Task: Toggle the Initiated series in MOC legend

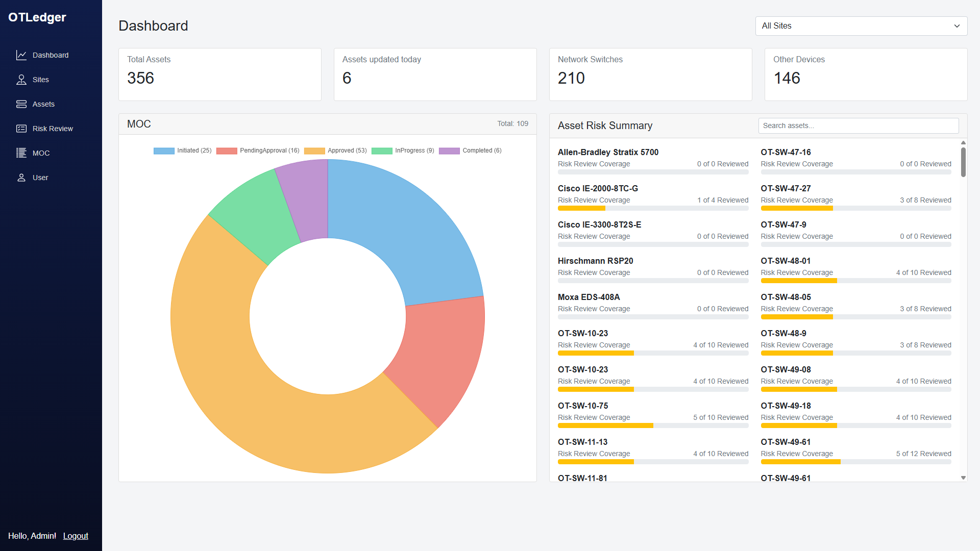Action: (183, 151)
